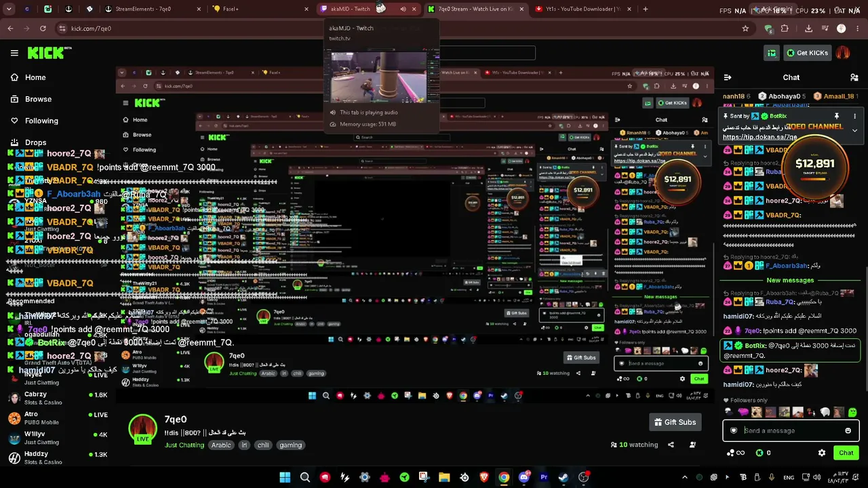Image resolution: width=868 pixels, height=488 pixels.
Task: Open the green leaderboard icon near Get KICKs
Action: (772, 53)
